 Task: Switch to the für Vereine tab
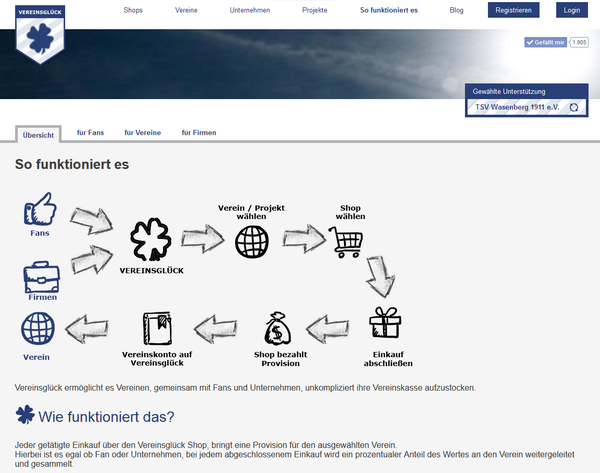pos(143,133)
